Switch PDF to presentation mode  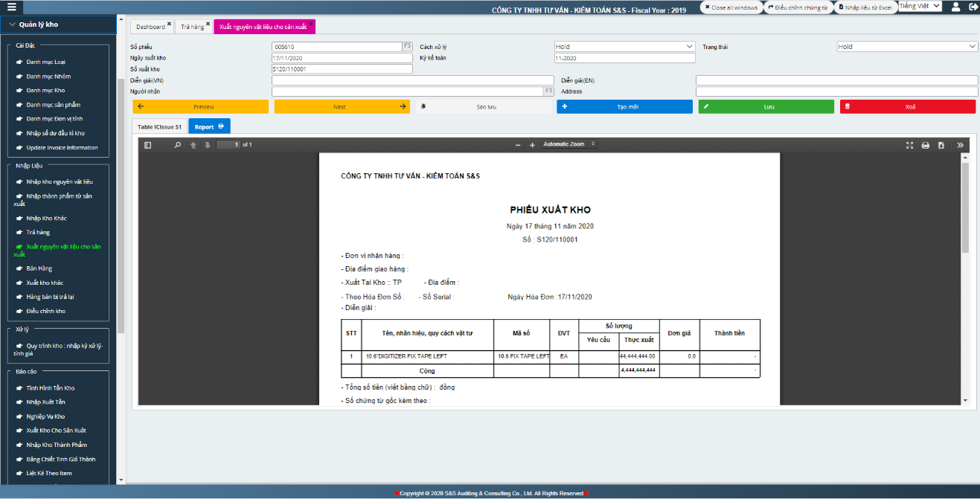tap(909, 145)
